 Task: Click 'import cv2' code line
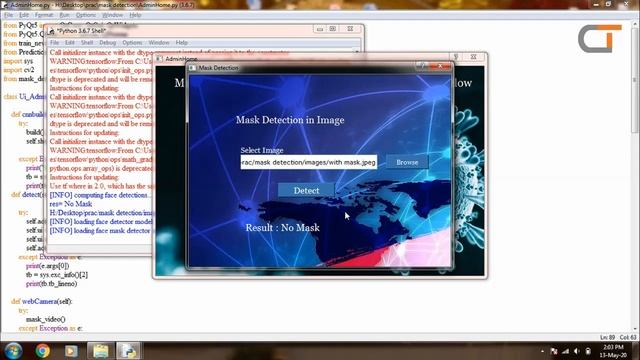[19, 70]
